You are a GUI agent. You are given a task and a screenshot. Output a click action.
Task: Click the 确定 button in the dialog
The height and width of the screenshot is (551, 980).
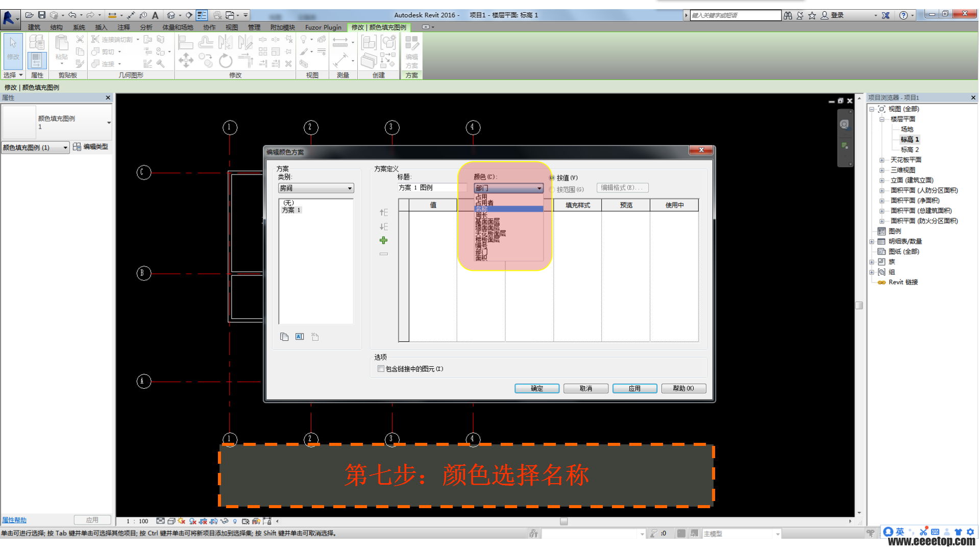click(x=537, y=388)
